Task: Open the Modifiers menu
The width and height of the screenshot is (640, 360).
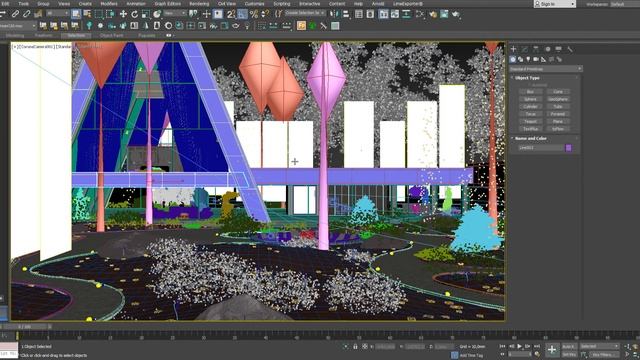Action: pos(109,4)
